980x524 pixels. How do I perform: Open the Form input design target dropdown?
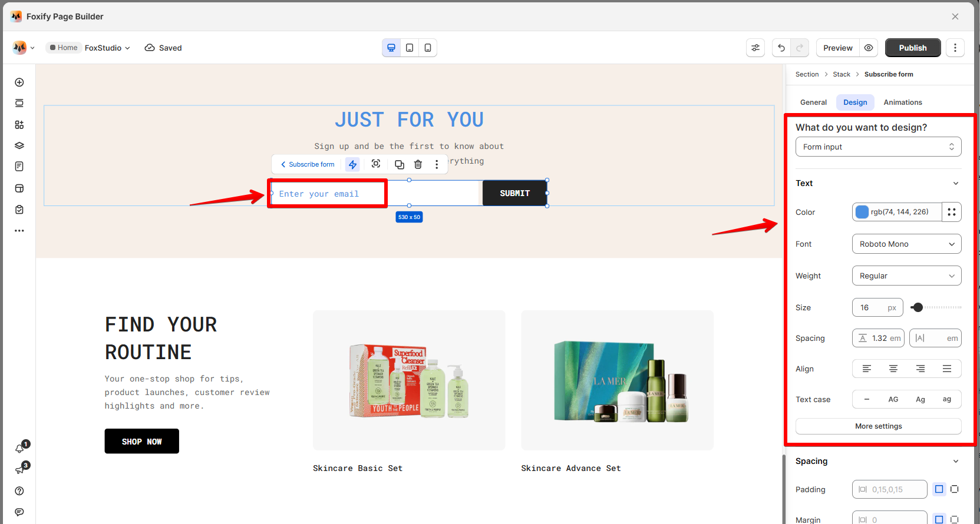[878, 147]
